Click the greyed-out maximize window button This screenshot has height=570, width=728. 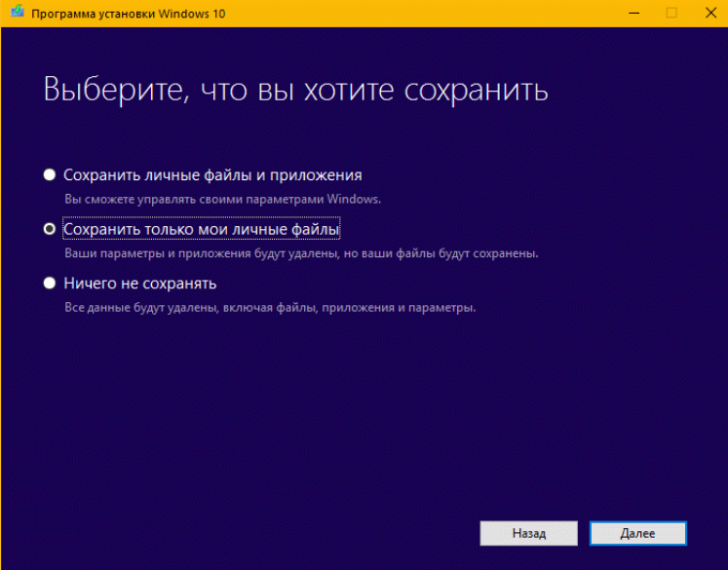click(x=671, y=13)
